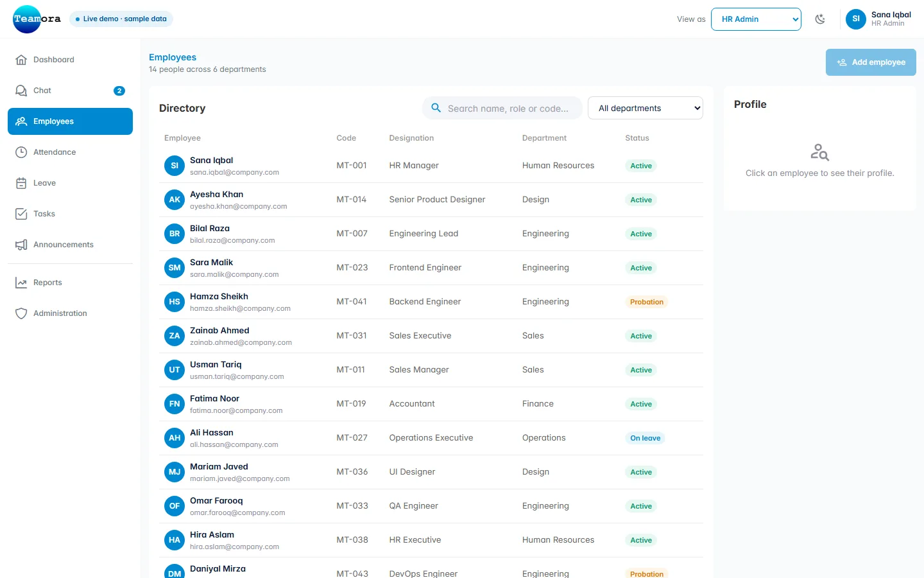Image resolution: width=924 pixels, height=578 pixels.
Task: Open Attendance in sidebar
Action: point(70,152)
